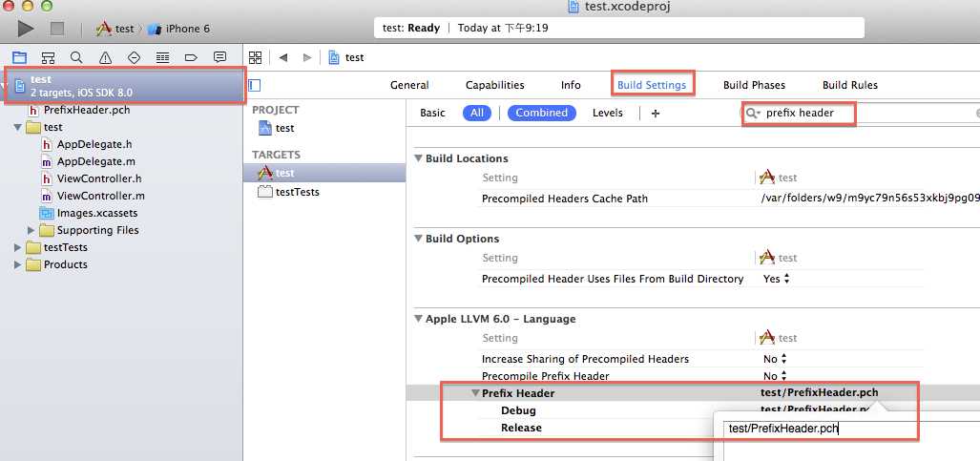Viewport: 980px width, 461px height.
Task: Open ViewController.m
Action: 100,196
